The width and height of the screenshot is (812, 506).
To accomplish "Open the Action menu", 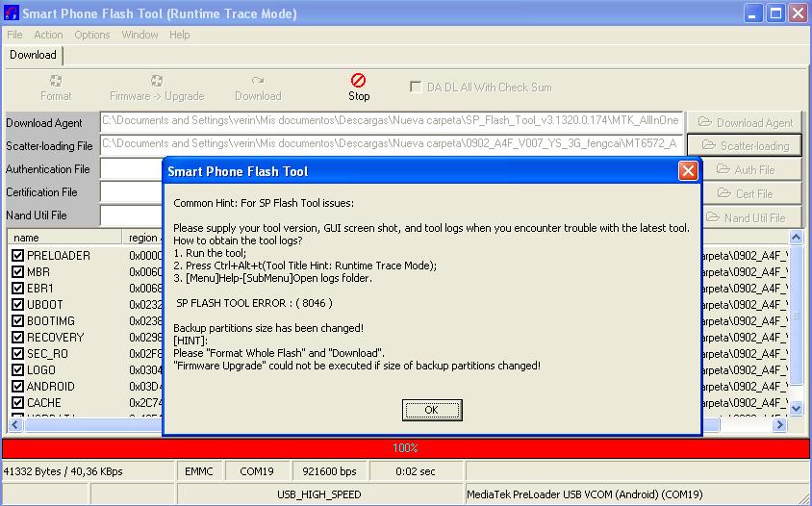I will (x=48, y=35).
